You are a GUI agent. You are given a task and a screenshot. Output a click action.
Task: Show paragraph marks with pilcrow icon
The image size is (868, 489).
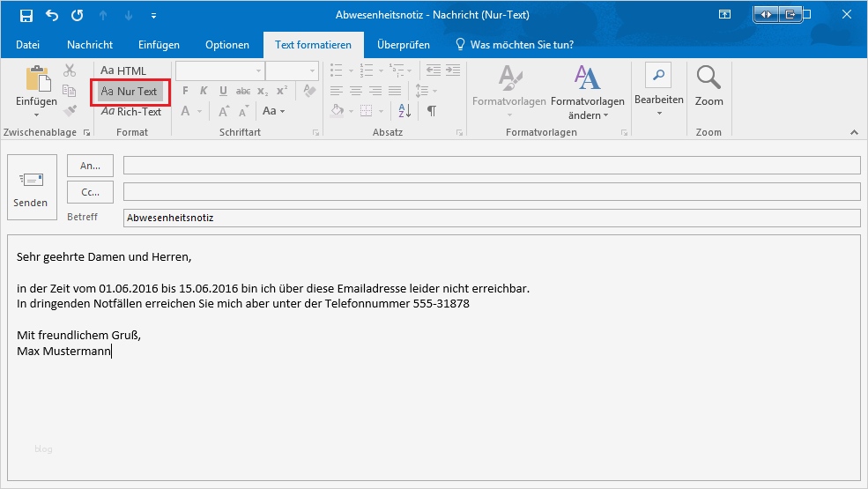pos(431,111)
